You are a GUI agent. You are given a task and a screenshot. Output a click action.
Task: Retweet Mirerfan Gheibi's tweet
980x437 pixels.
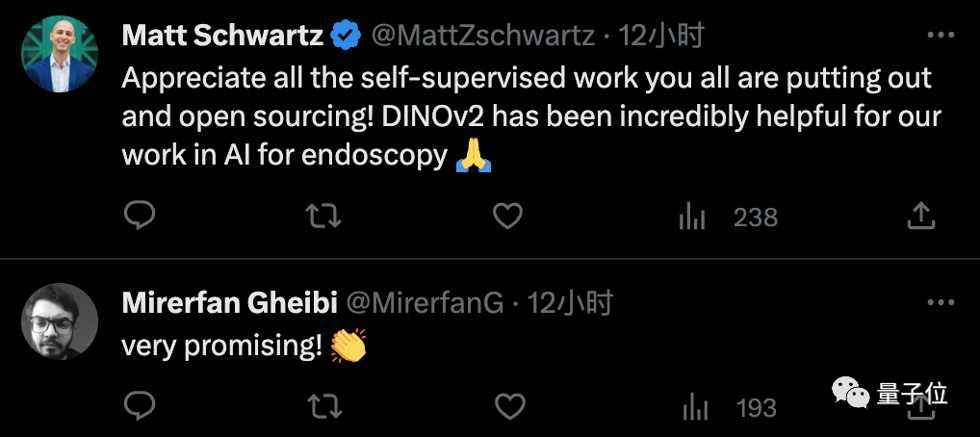[x=322, y=405]
